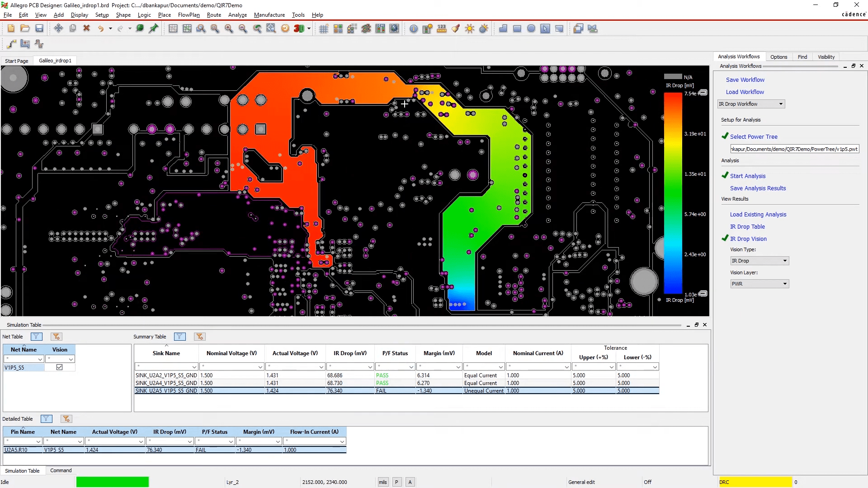Click the Highlight sun icon
Viewport: 868px width, 488px height.
[x=470, y=28]
